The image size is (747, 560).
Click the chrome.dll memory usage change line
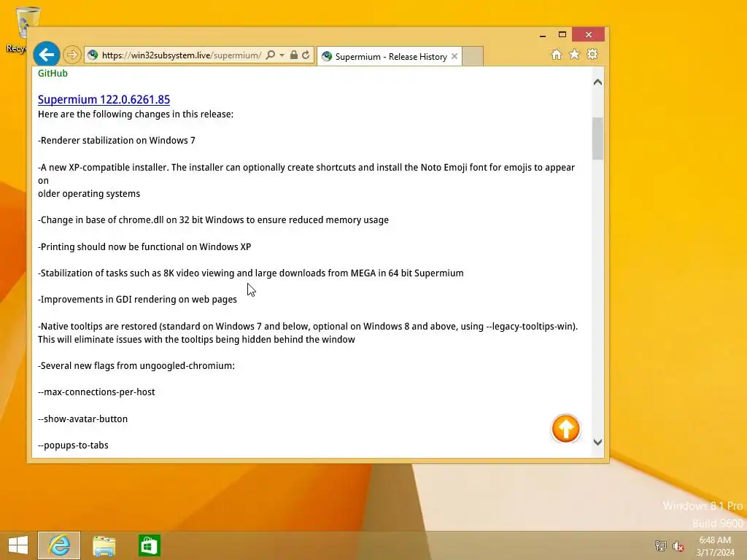point(214,220)
